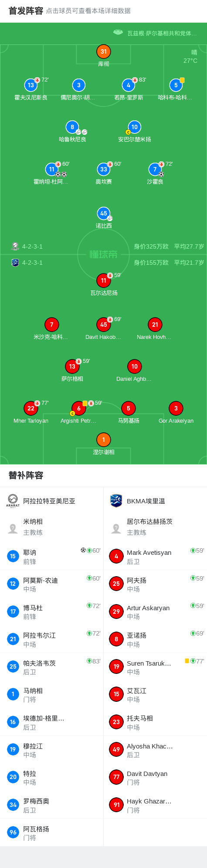The width and height of the screenshot is (207, 868).
Task: Tap stadium icon beside 瓦兹根·萨尔基相 venue
Action: click(x=118, y=32)
